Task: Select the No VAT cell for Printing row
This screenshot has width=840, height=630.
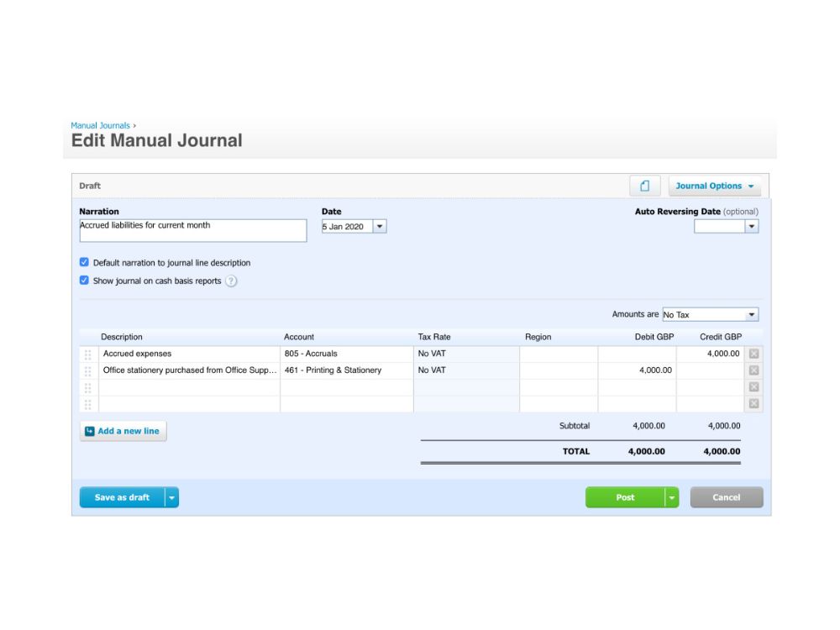Action: tap(466, 370)
